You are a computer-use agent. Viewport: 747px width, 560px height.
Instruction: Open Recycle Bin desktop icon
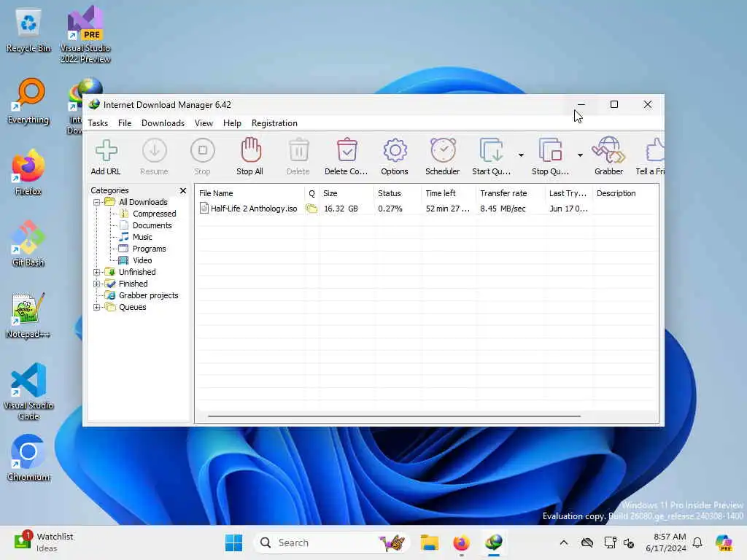coord(28,30)
